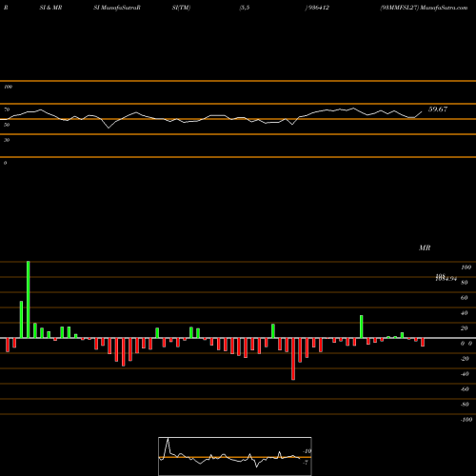
Task: Click the MR axis label "-100"
Action: coord(466,420)
